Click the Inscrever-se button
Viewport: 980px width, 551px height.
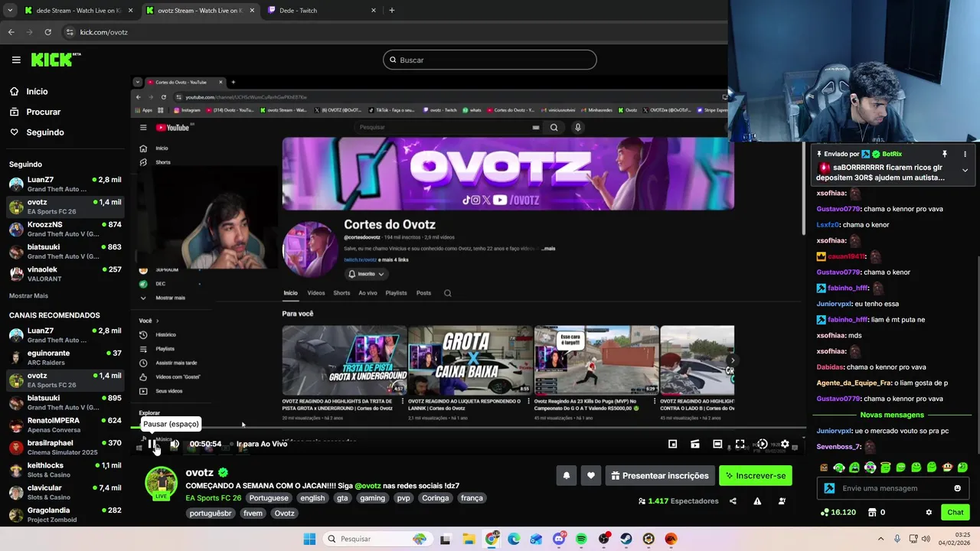click(756, 476)
